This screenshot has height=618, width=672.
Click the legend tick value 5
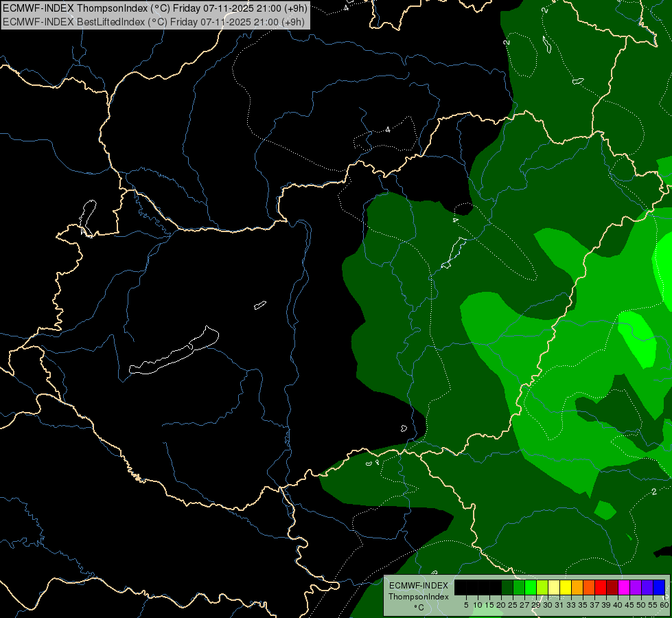(x=466, y=605)
